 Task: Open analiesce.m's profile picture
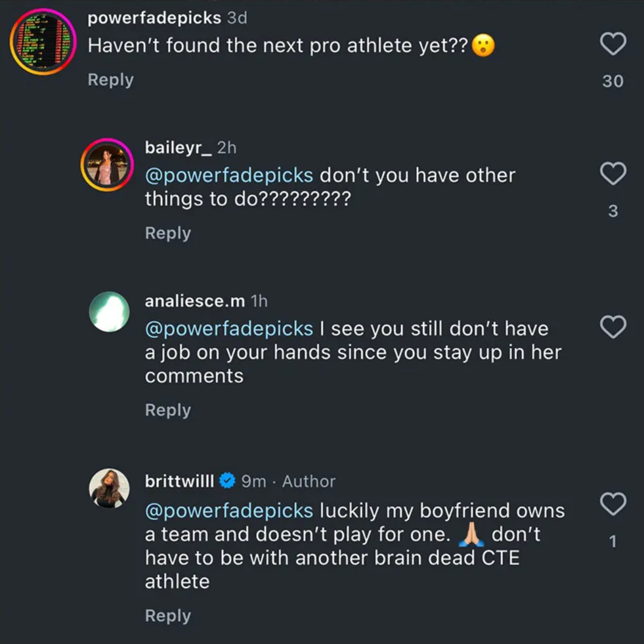109,312
